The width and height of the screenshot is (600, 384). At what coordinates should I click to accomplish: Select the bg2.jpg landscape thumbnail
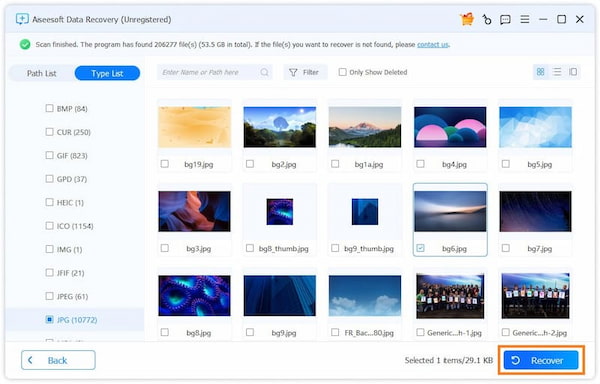coord(280,127)
